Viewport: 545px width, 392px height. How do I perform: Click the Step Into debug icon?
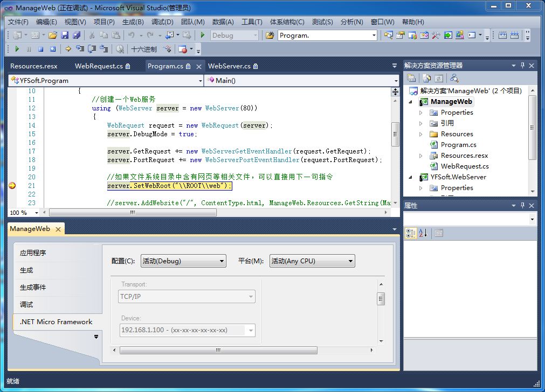(80, 50)
